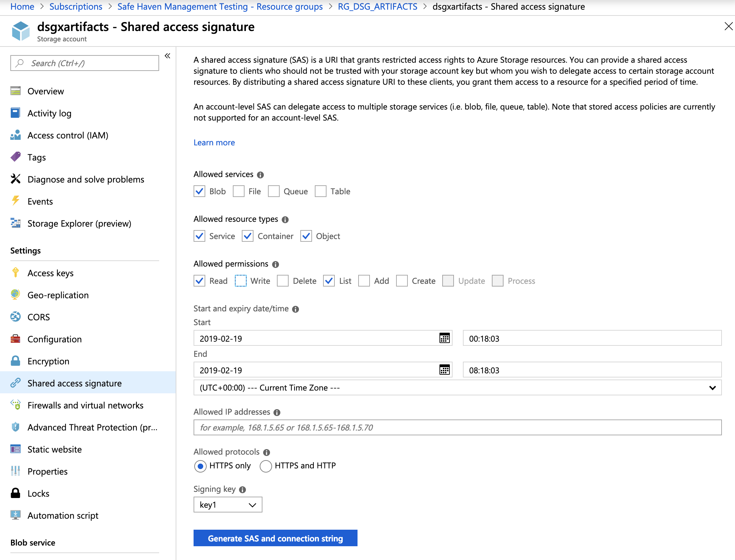
Task: Open the End date calendar picker
Action: pos(444,370)
